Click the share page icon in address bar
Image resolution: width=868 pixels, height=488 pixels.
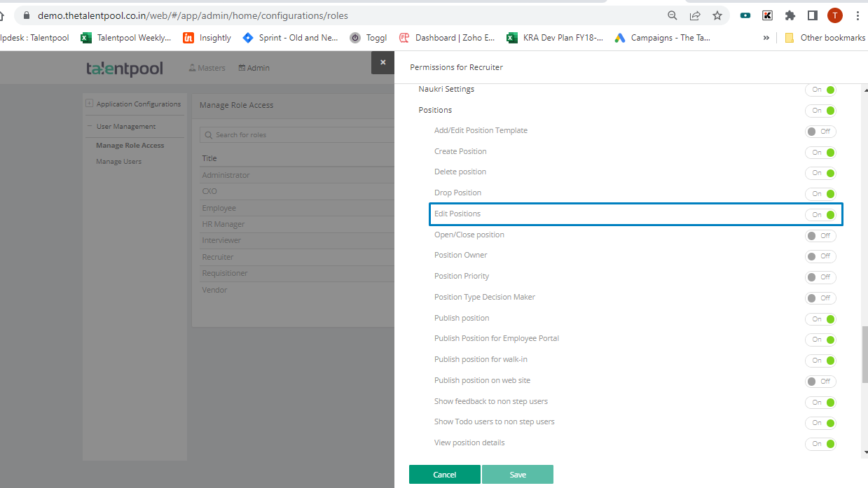[x=695, y=15]
